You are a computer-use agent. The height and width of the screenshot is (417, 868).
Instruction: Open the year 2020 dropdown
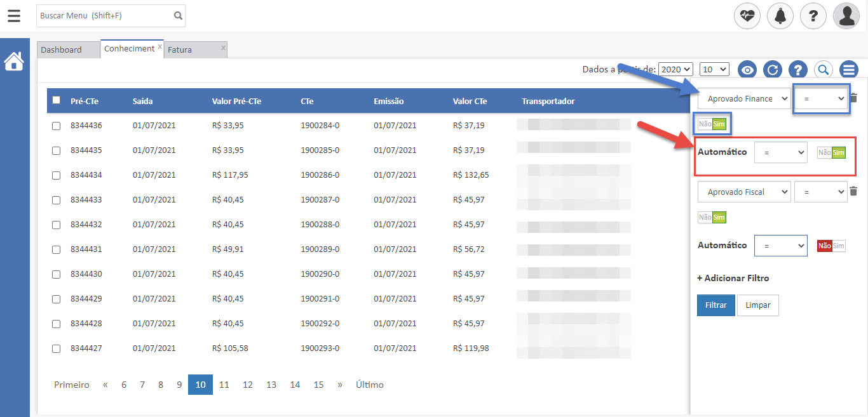(675, 69)
